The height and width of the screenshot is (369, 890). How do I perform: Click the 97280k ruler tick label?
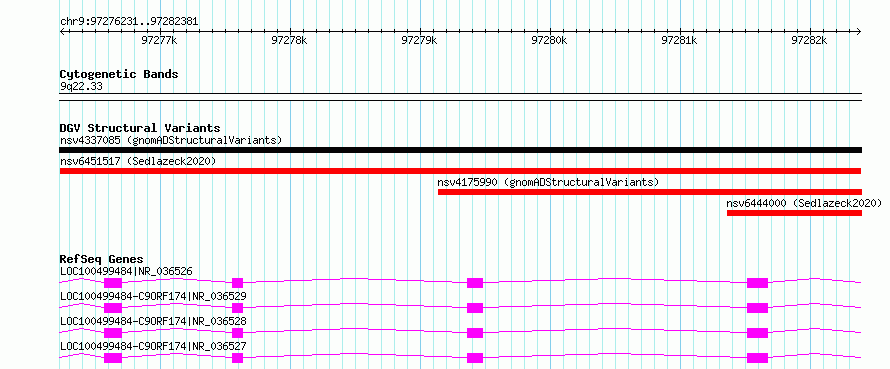pos(549,40)
